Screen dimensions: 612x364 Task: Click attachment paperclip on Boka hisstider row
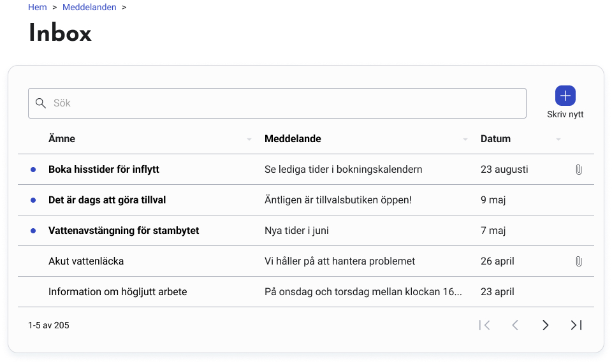[578, 170]
